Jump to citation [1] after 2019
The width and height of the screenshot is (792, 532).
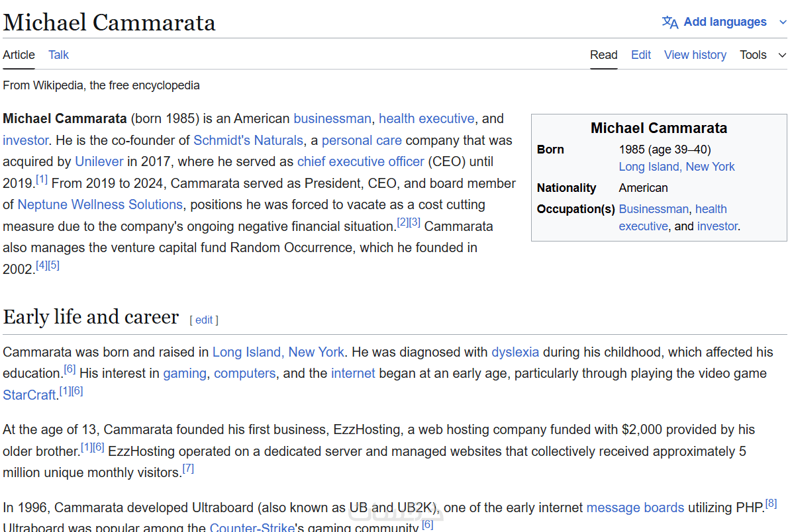tap(42, 179)
